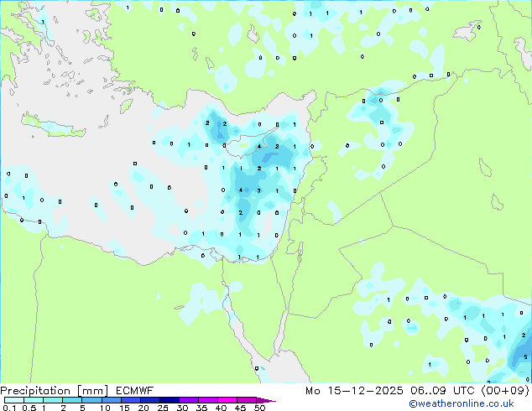This screenshot has width=532, height=411.
Task: Pick the purple legend swatch between 30 and 35
Action: 189,400
